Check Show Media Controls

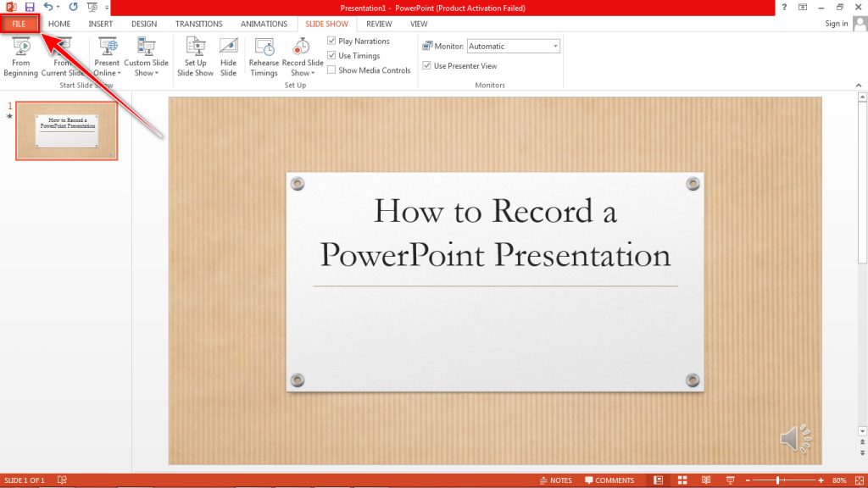coord(331,70)
